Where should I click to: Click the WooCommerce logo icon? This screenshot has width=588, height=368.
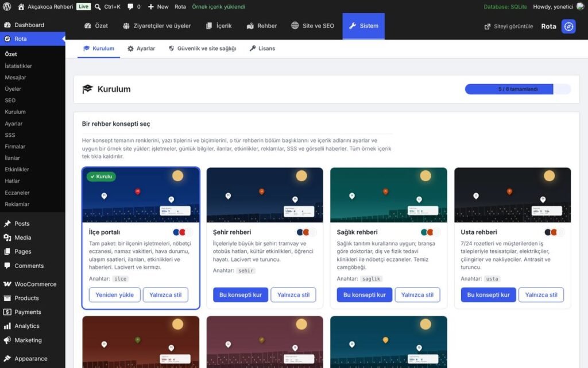tap(7, 284)
